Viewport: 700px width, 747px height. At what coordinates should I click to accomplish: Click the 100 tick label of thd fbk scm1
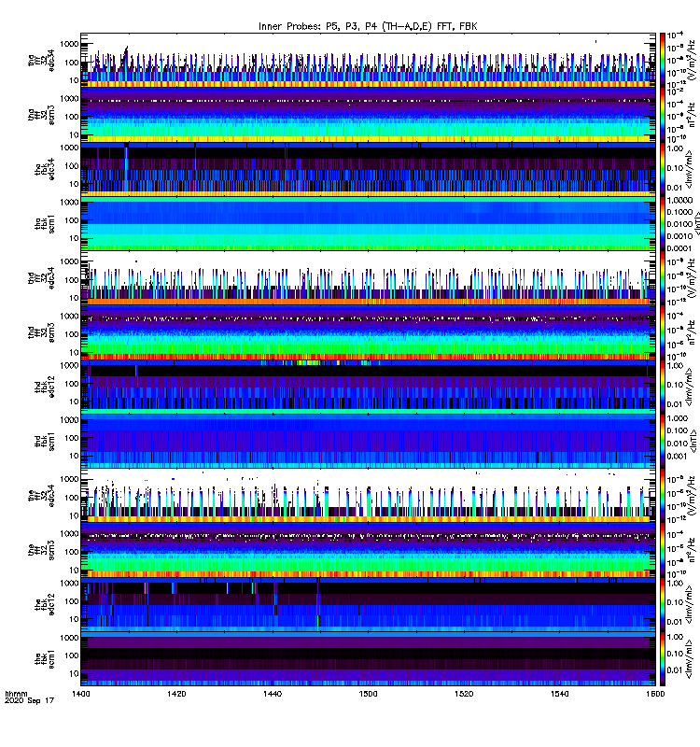72,438
